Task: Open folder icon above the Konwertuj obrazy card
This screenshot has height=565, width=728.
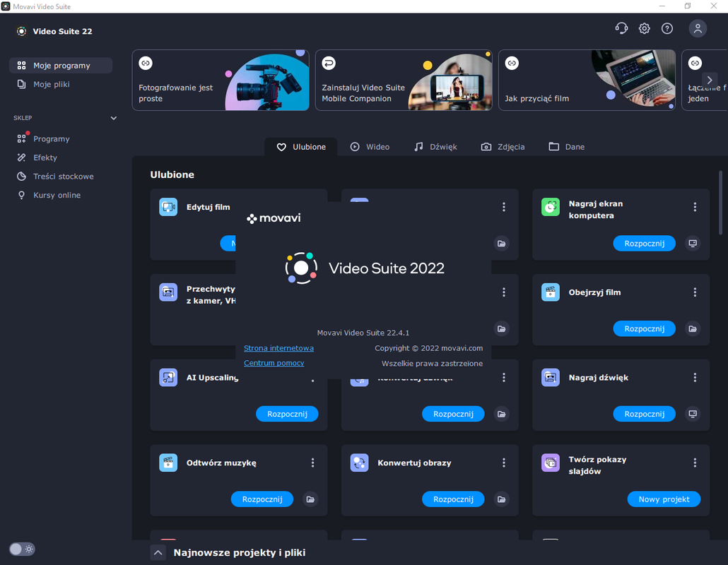Action: [x=501, y=414]
